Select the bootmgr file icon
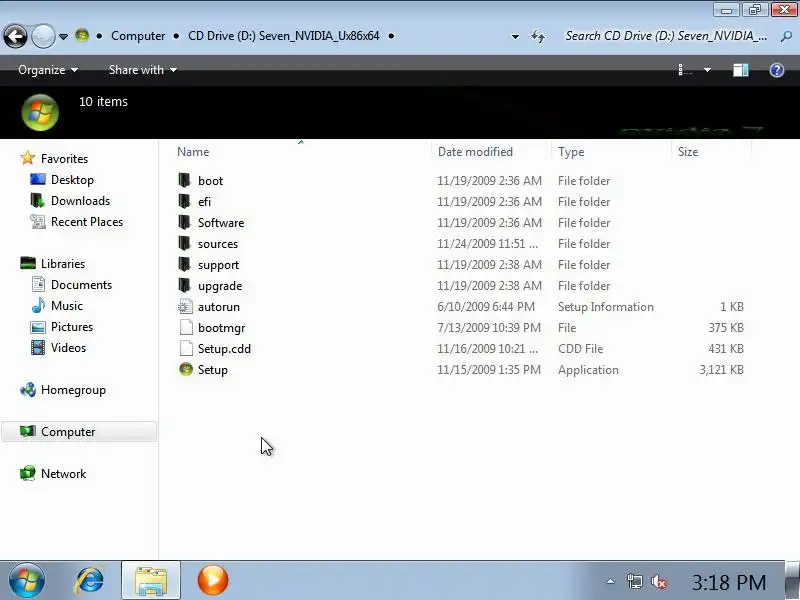This screenshot has height=600, width=800. (186, 327)
